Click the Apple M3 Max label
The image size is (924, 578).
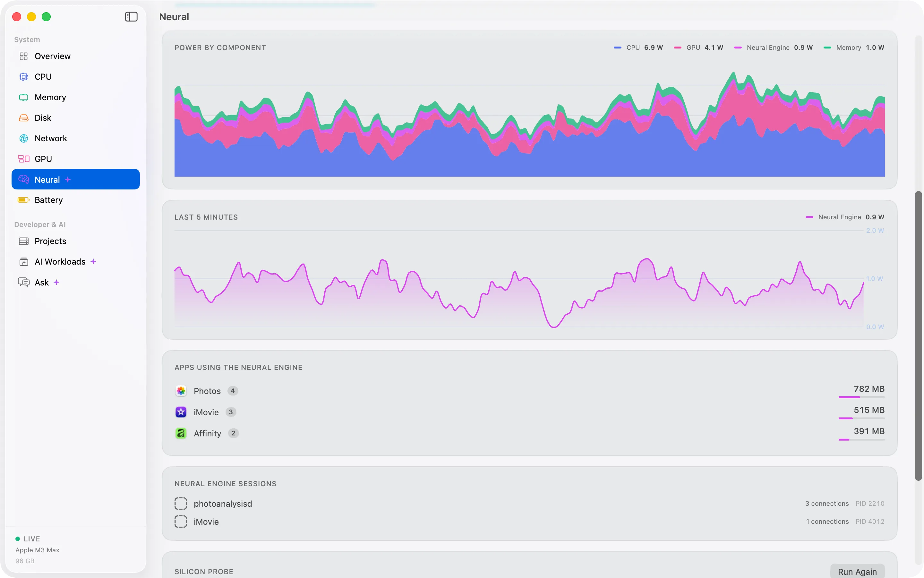(38, 550)
